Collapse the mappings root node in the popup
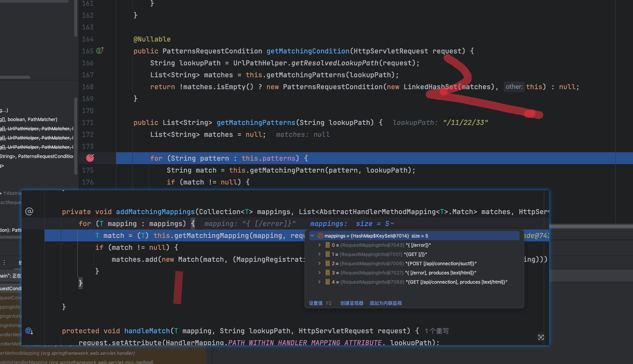The image size is (633, 364). (312, 236)
